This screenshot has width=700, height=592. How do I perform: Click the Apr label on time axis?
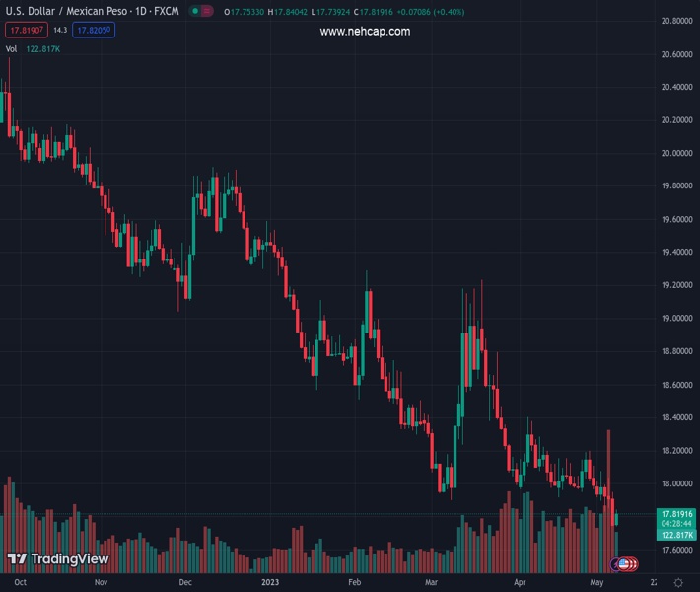click(x=520, y=583)
